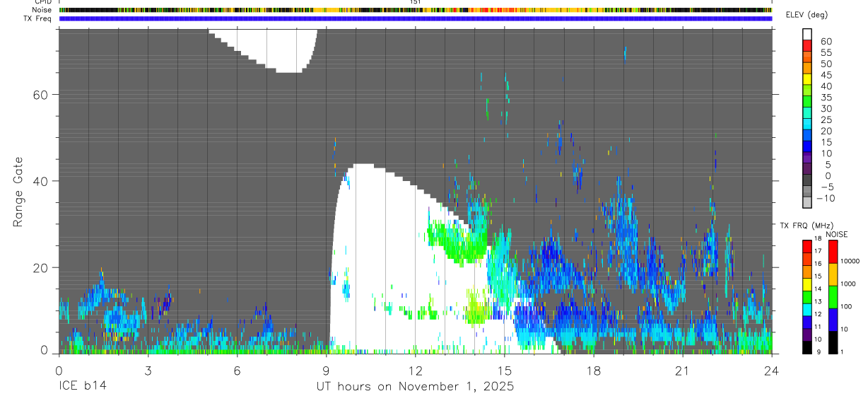Select the -10 label on the ELEV scale
Viewport: 868px width, 401px height.
(x=825, y=198)
